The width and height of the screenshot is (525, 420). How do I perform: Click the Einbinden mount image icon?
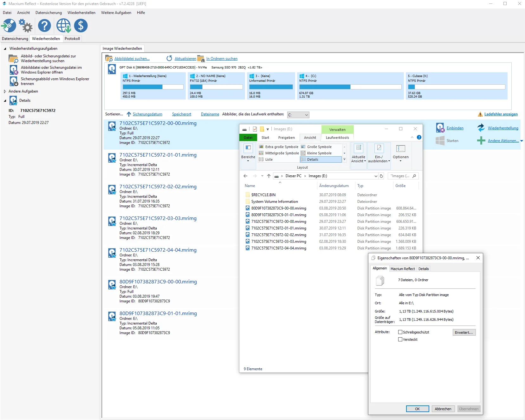point(440,128)
